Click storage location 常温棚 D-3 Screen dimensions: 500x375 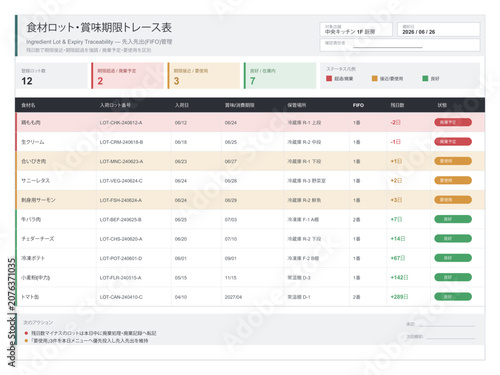[x=299, y=277]
